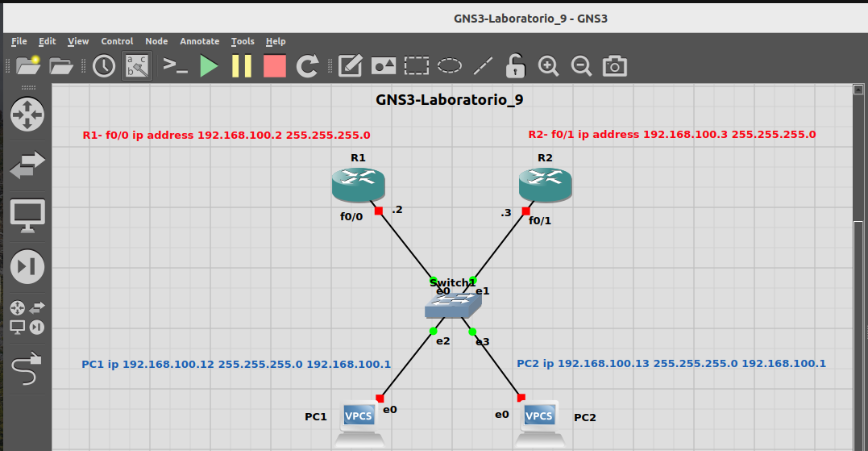
Task: Browse switches in the device sidebar
Action: point(27,165)
